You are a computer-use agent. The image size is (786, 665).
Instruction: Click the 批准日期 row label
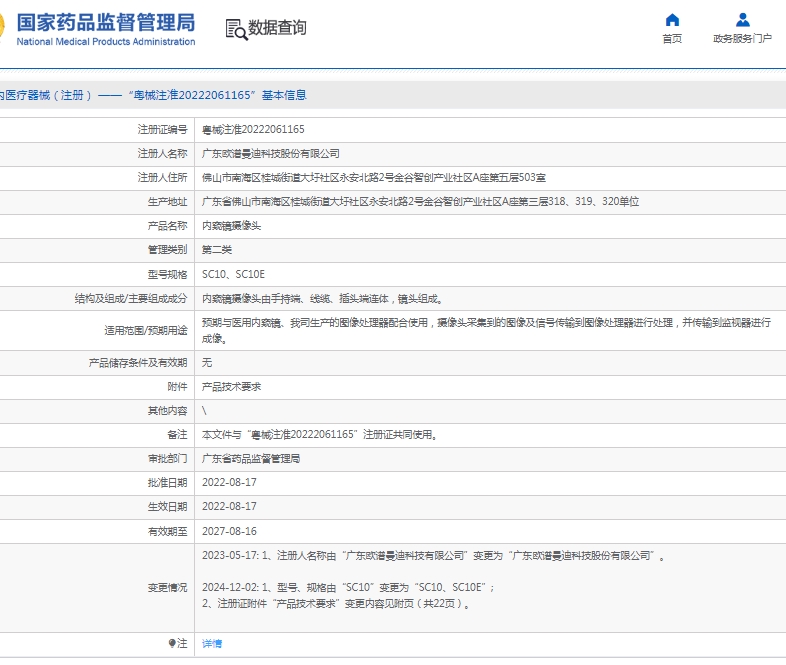[x=167, y=482]
